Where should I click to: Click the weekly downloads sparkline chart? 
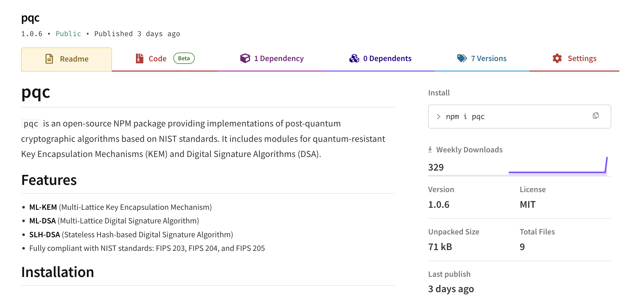551,172
